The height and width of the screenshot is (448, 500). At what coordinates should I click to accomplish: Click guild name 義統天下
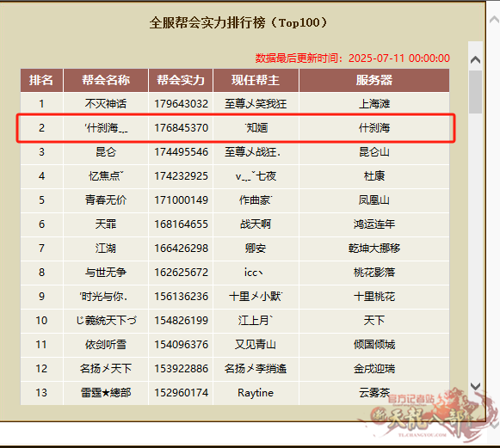point(106,320)
